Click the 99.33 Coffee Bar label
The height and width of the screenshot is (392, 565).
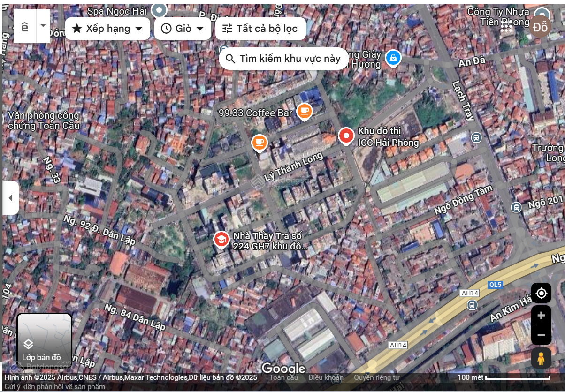coord(256,113)
